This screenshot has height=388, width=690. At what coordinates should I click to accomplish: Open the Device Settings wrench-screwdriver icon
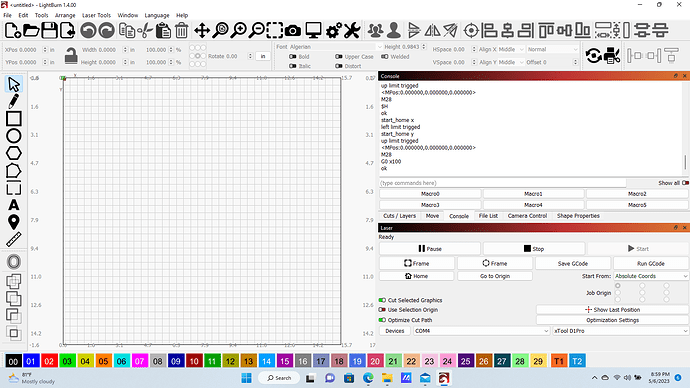click(x=352, y=31)
